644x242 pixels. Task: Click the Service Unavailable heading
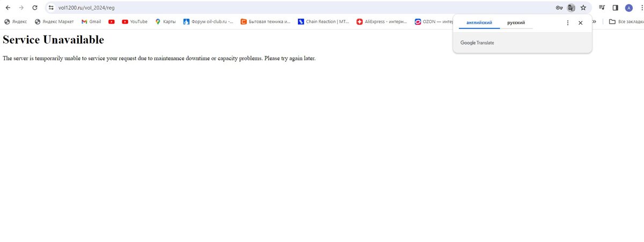pos(54,40)
